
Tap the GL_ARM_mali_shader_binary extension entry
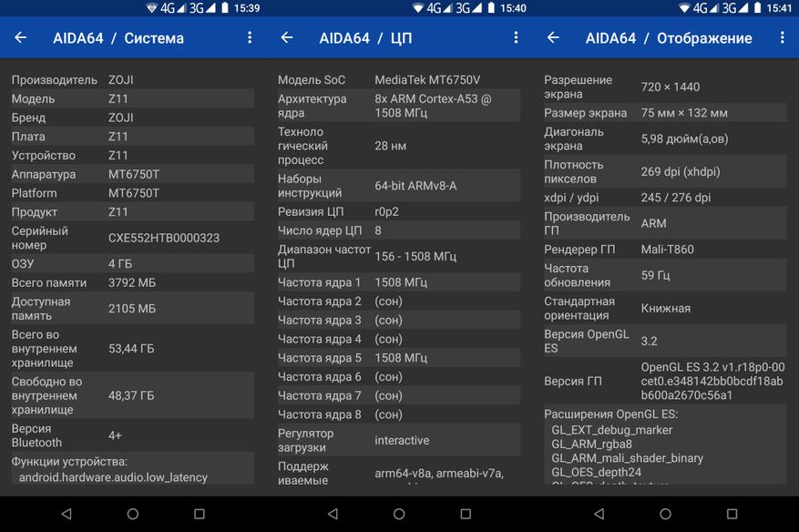point(628,458)
